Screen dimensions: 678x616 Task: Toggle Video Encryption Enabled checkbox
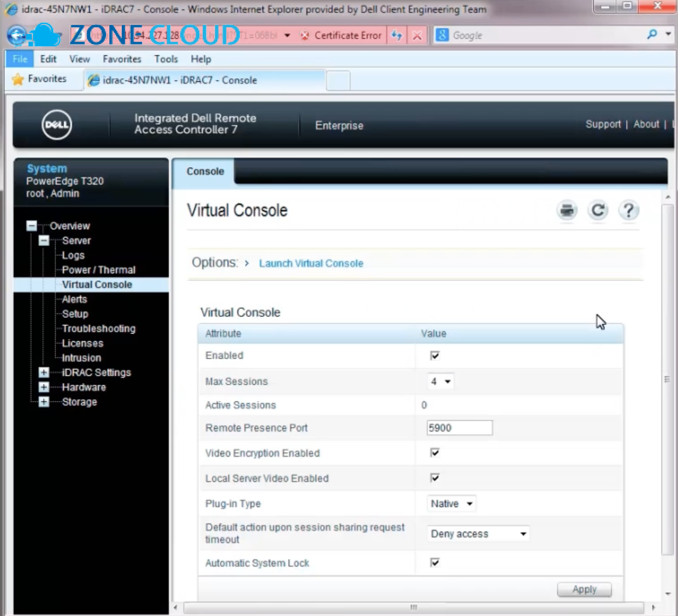434,453
